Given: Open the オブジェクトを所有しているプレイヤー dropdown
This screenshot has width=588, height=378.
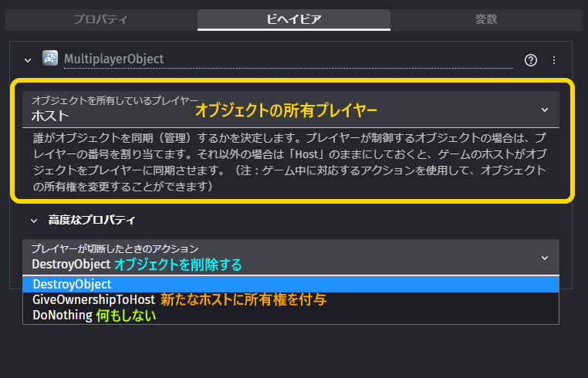Looking at the screenshot, I should pos(291,110).
